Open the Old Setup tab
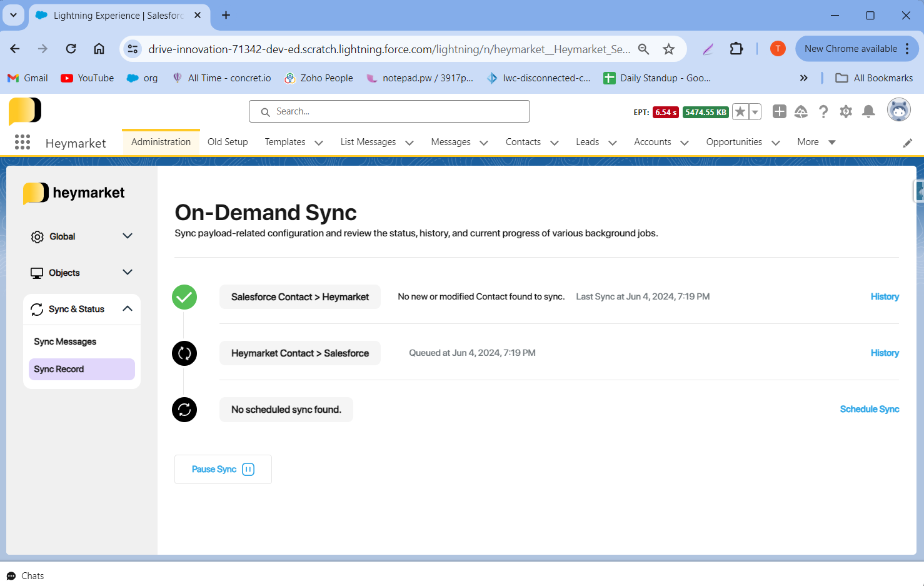Screen dimensions: 924x586 click(228, 142)
